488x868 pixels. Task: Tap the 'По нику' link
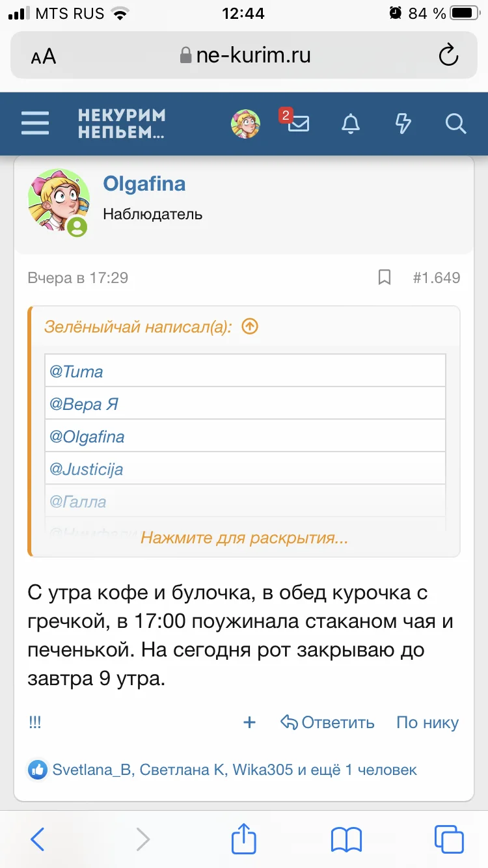(427, 722)
